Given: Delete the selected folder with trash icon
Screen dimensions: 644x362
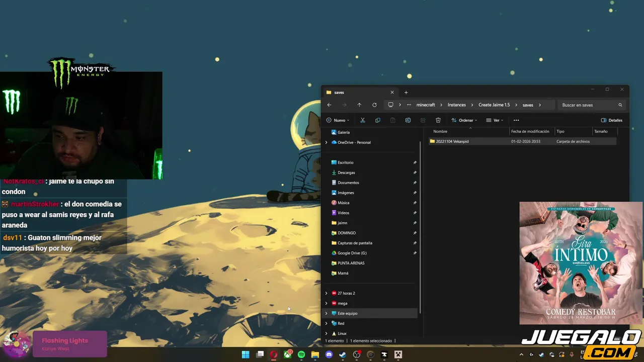Looking at the screenshot, I should (x=438, y=120).
